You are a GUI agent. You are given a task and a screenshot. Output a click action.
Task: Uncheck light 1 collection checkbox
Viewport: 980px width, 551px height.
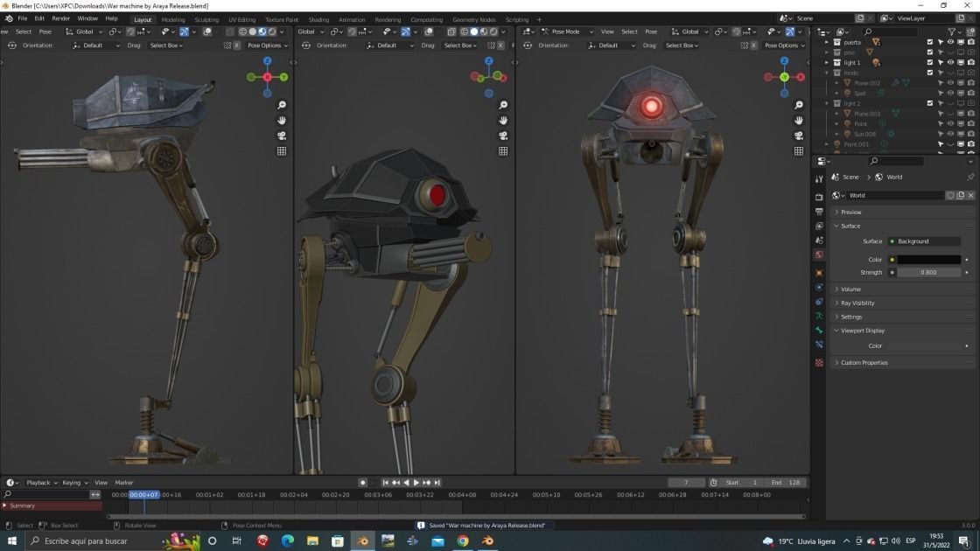click(x=930, y=62)
